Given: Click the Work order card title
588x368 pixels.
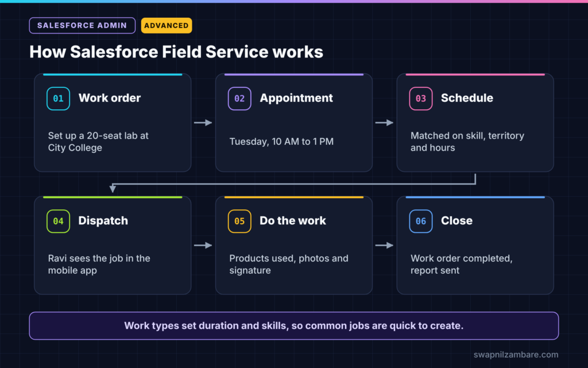Looking at the screenshot, I should point(110,98).
